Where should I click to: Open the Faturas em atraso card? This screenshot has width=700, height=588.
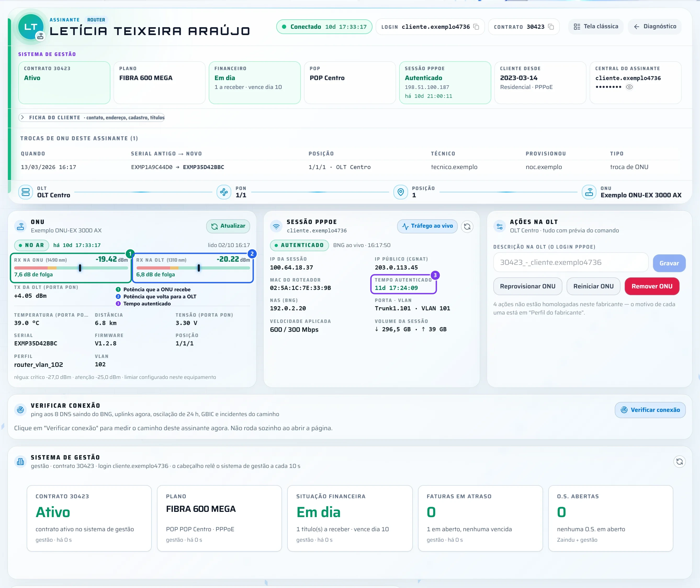coord(480,518)
